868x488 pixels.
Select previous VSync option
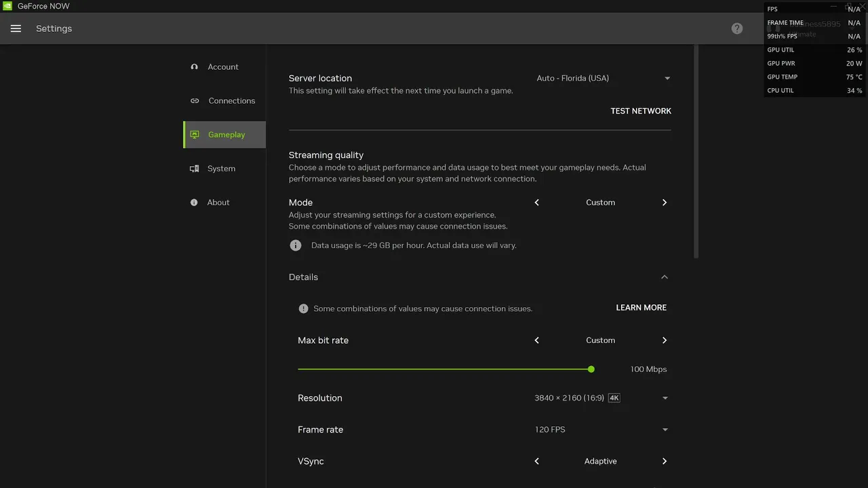click(536, 461)
